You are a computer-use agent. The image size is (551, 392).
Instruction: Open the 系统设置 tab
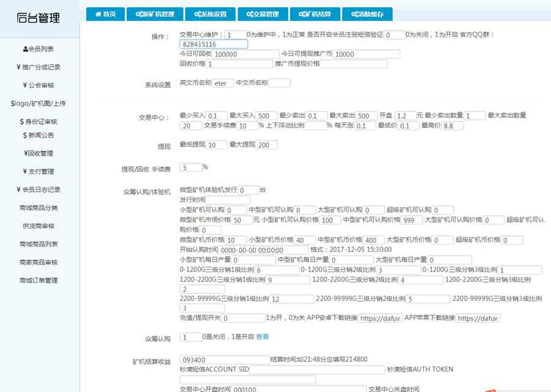[210, 14]
